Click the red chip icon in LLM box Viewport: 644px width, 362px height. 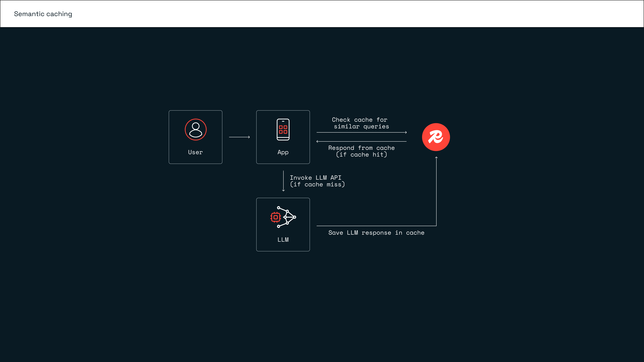tap(276, 217)
